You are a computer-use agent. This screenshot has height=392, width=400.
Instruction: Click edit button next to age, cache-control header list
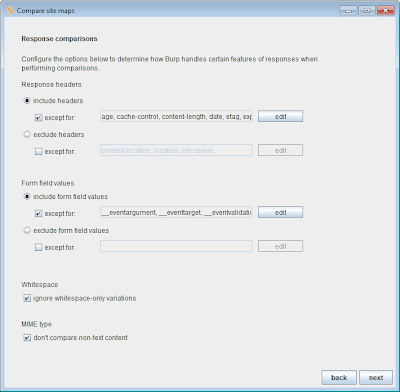(x=280, y=116)
